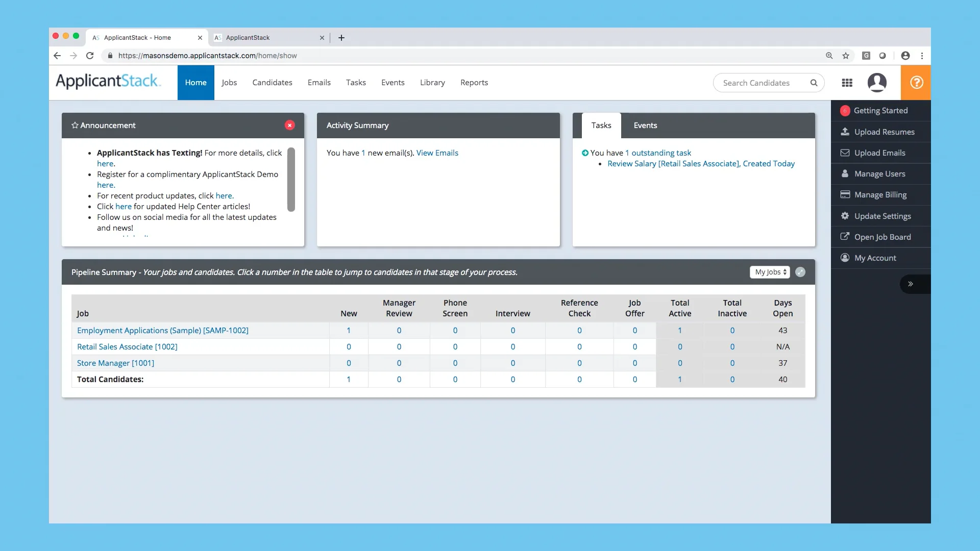Click the ApplicantStack logo
This screenshot has height=551, width=980.
(108, 82)
